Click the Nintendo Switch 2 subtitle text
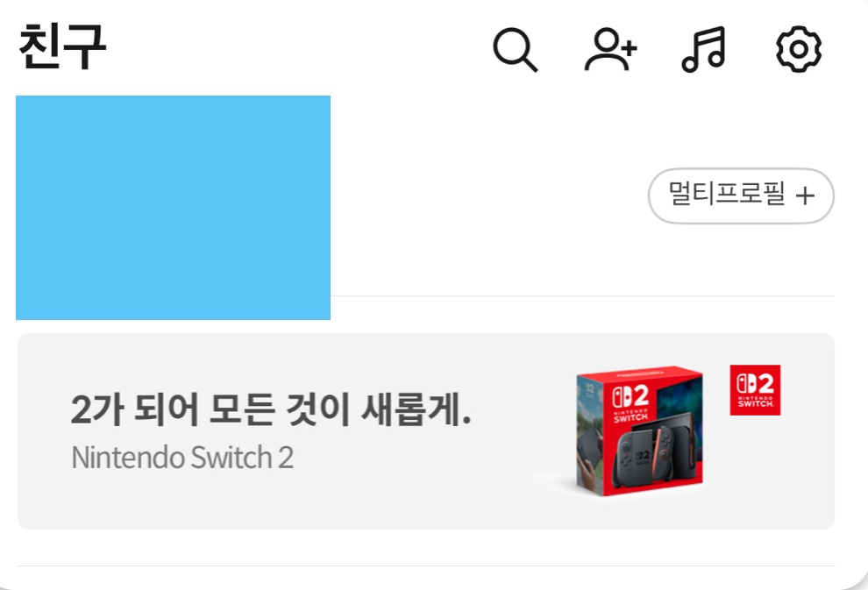 point(182,458)
